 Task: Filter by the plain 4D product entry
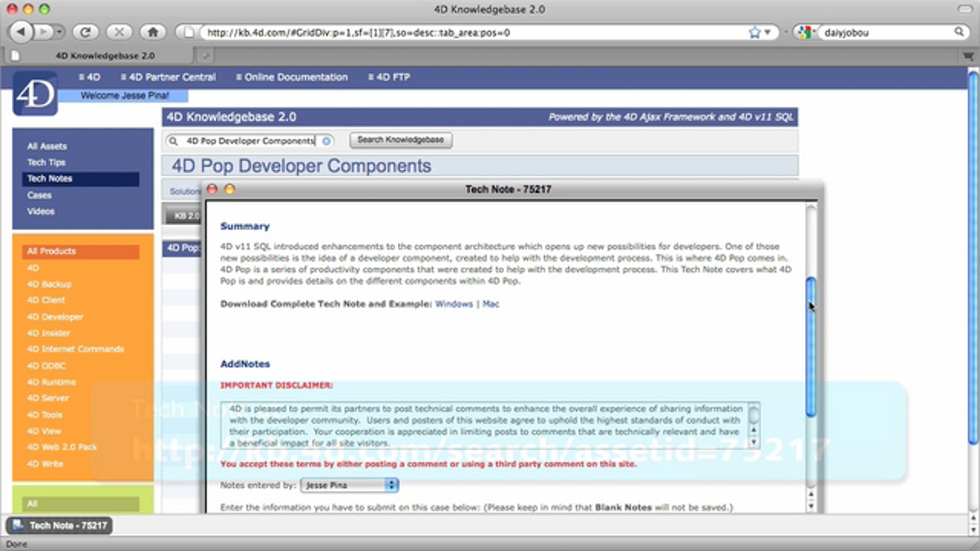33,268
